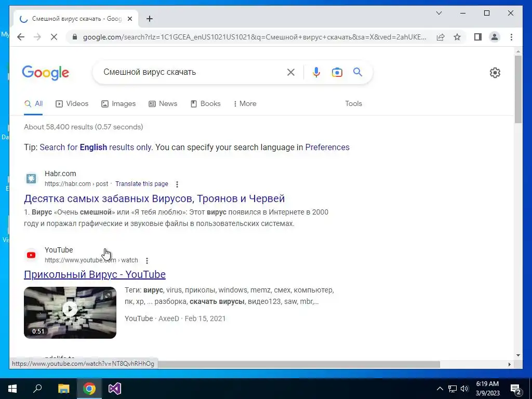Open Google quick settings gear
Viewport: 532px width, 399px height.
(x=495, y=73)
